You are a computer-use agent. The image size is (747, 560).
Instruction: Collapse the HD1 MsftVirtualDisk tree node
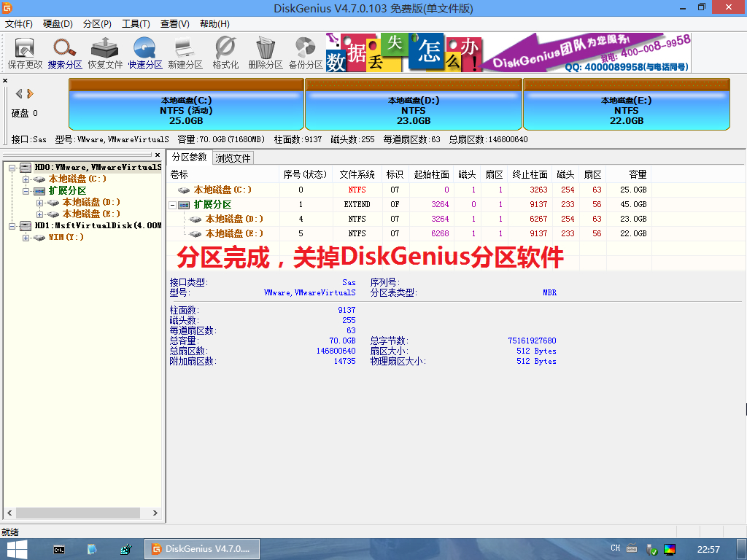tap(12, 226)
